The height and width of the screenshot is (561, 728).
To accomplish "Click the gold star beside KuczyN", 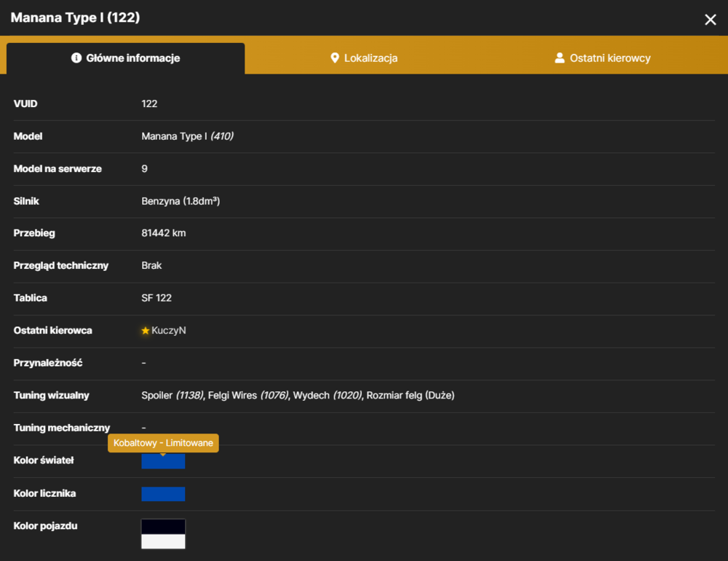I will pyautogui.click(x=146, y=331).
